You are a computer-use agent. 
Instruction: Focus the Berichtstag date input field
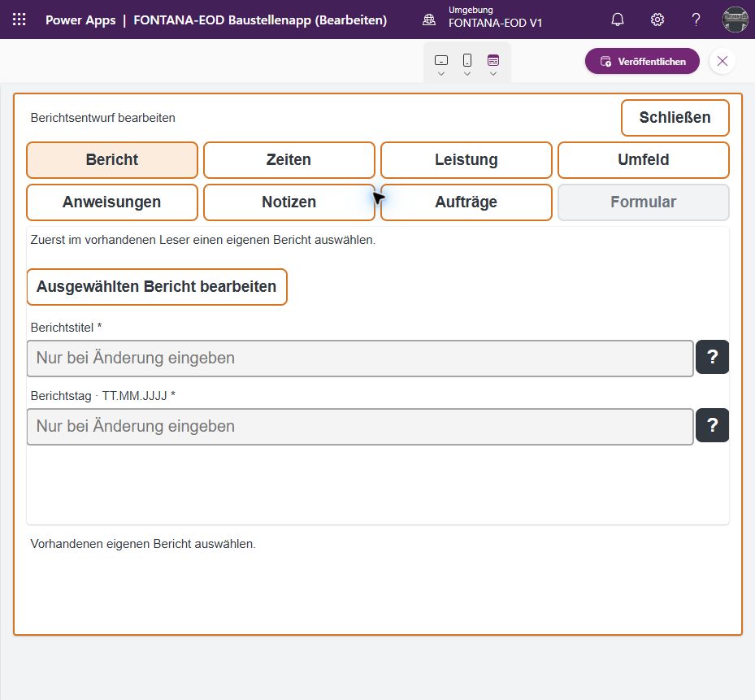tap(360, 427)
